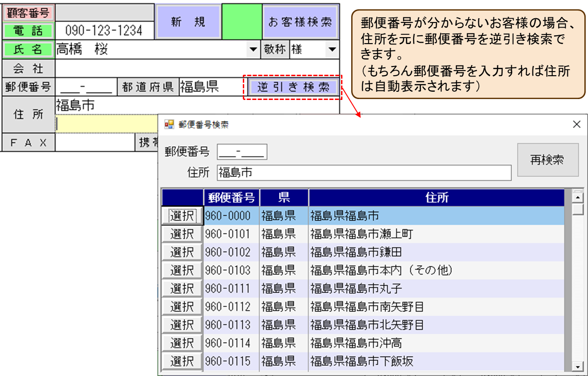Expand the 敬称 dropdown list
The width and height of the screenshot is (588, 376).
pyautogui.click(x=331, y=50)
